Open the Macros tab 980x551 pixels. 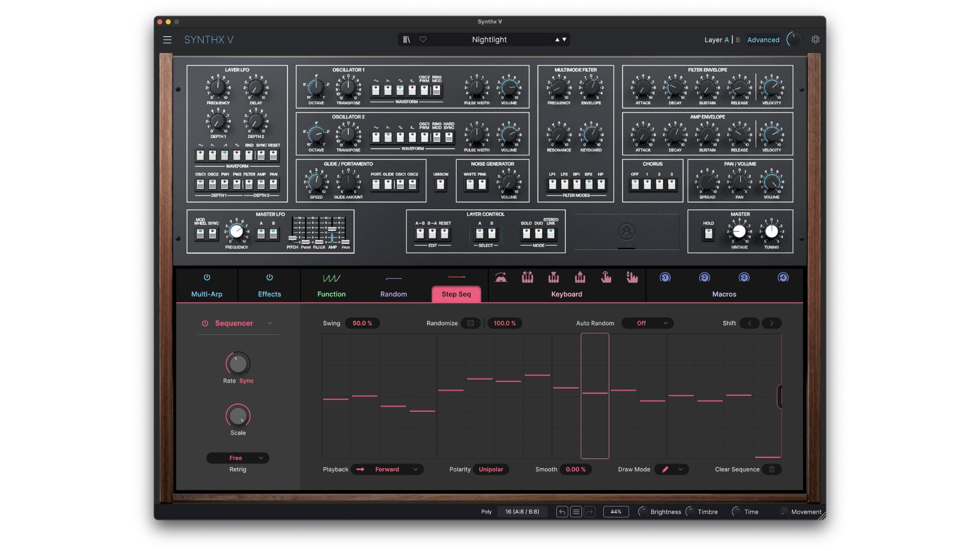(724, 294)
